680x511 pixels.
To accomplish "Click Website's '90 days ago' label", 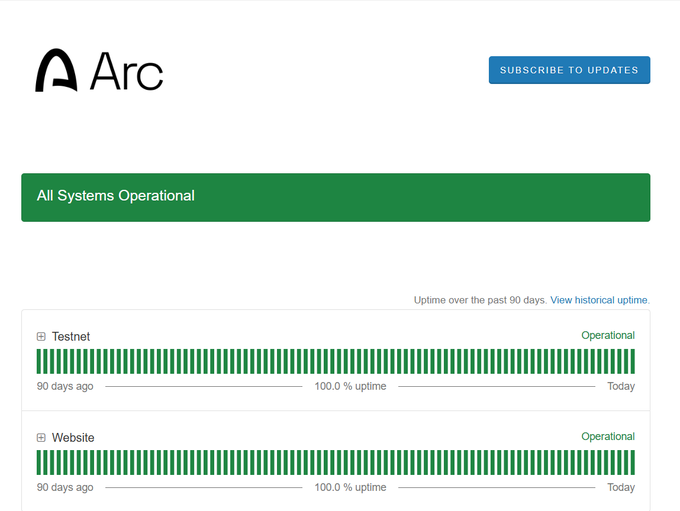I will (65, 487).
